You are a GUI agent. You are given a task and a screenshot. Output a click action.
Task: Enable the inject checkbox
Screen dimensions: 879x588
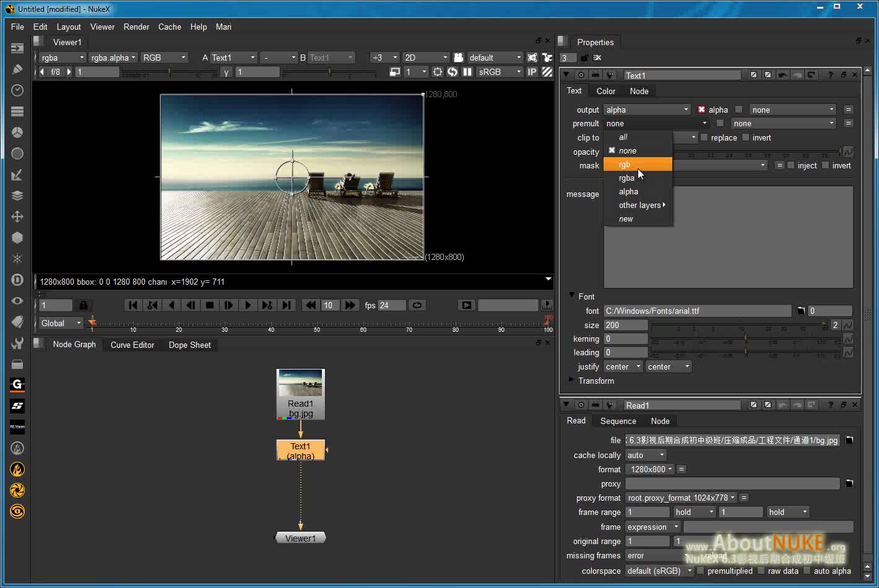[x=790, y=165]
